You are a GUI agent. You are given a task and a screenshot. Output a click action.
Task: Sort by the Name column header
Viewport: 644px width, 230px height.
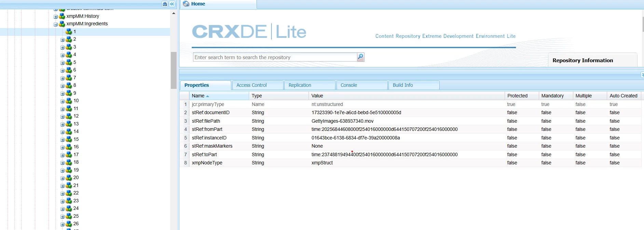click(x=219, y=96)
